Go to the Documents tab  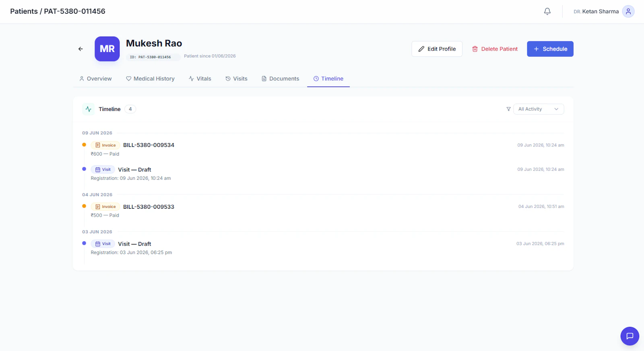click(280, 79)
